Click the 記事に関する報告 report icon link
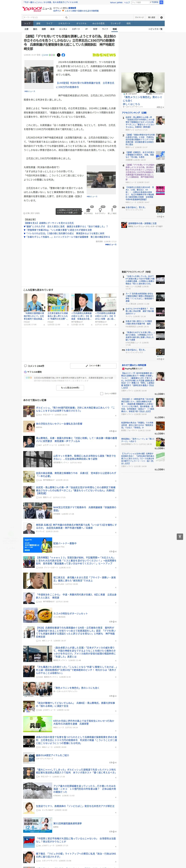The image size is (186, 868). pyautogui.click(x=32, y=213)
